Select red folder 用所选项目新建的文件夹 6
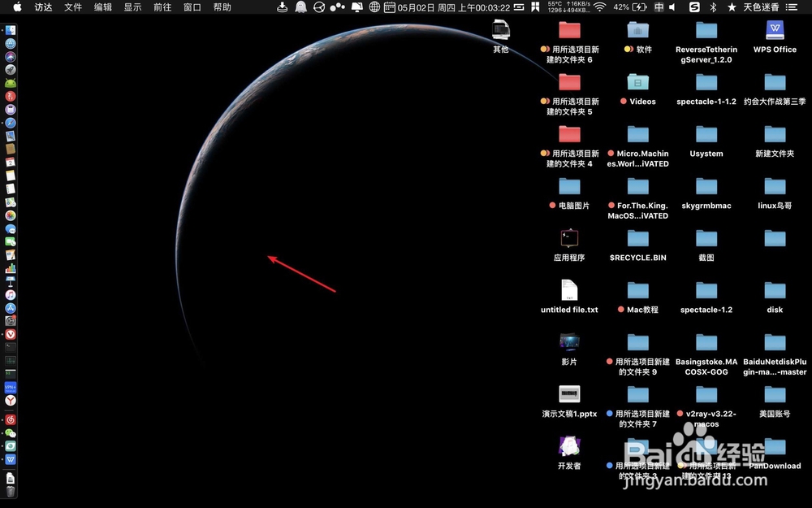The image size is (812, 508). click(570, 42)
